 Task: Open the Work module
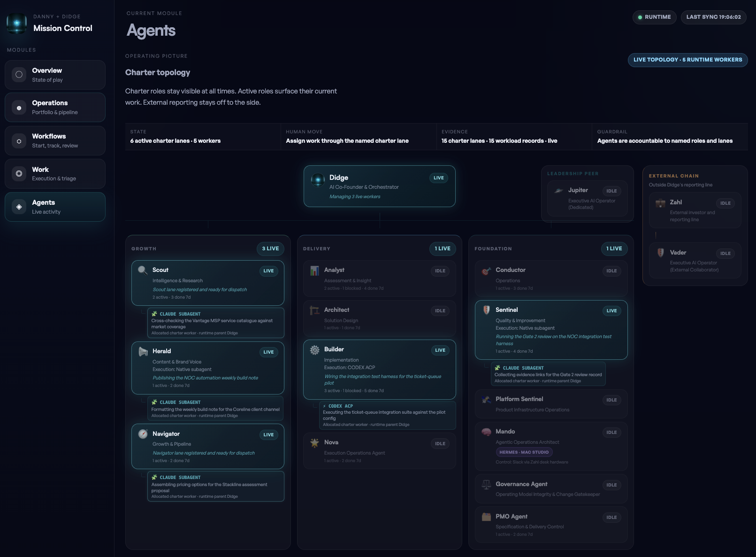(55, 174)
